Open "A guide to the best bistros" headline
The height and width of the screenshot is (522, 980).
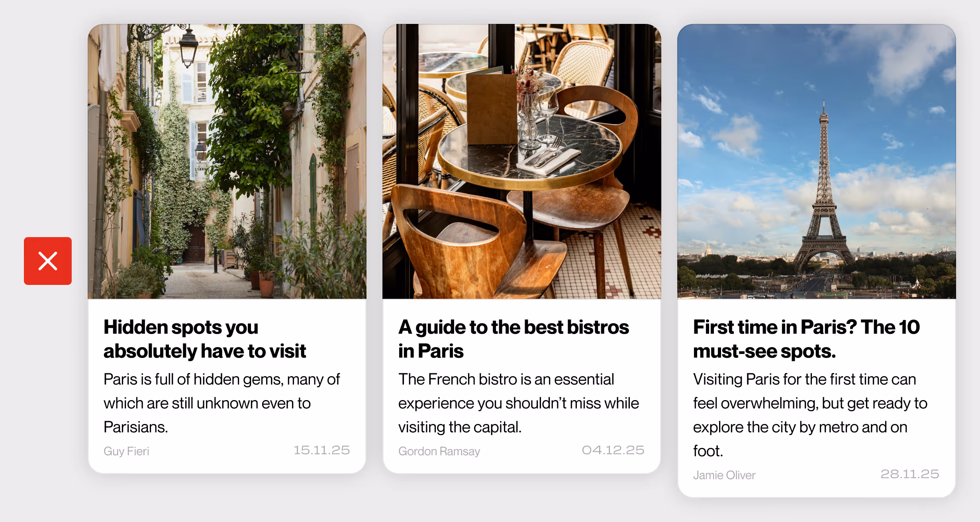point(514,339)
